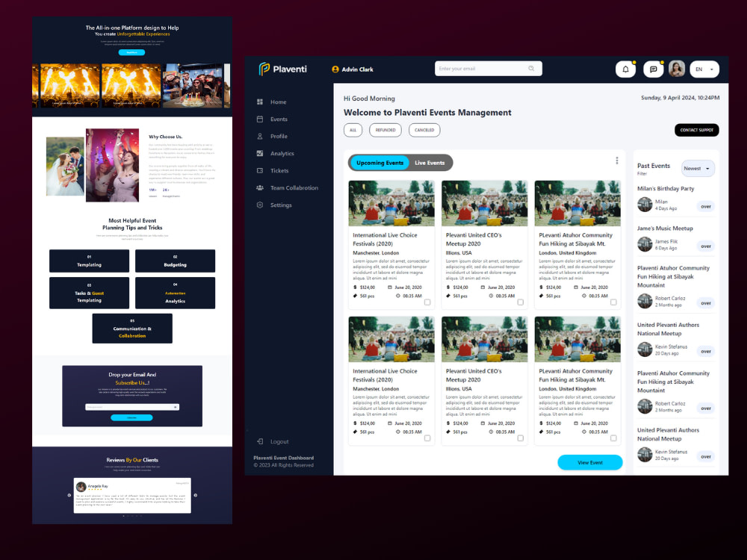Open the notification bell in the dashboard header

[x=625, y=69]
